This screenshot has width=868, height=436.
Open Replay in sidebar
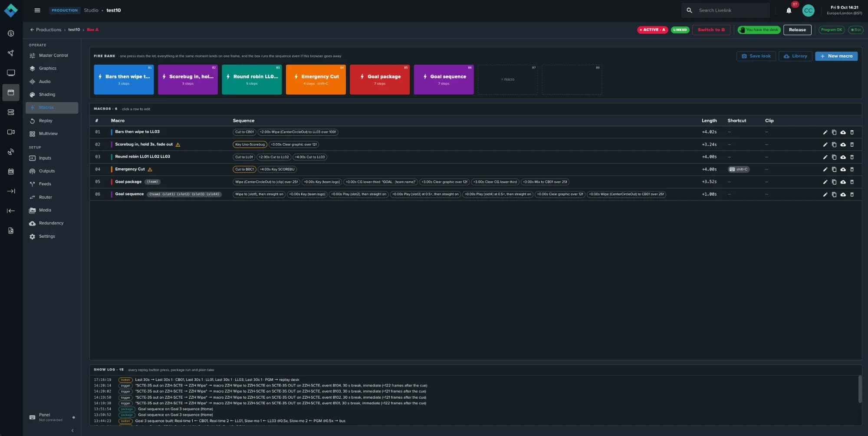pyautogui.click(x=52, y=121)
